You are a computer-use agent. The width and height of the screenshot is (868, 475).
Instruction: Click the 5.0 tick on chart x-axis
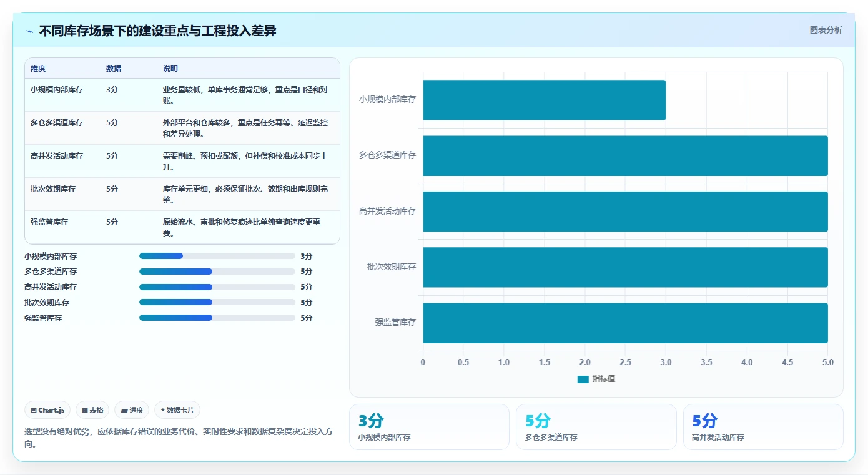pos(827,363)
